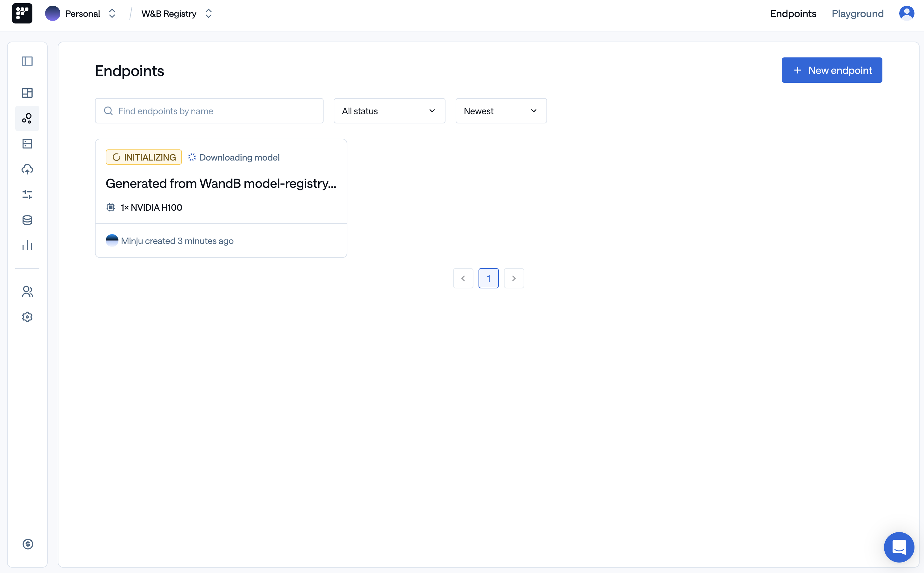The image size is (924, 573).
Task: Collapse the left sidebar panel
Action: click(x=27, y=61)
